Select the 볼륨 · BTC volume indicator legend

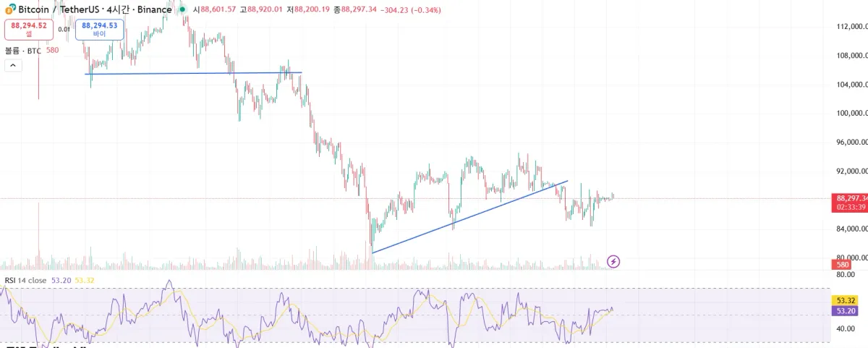tap(23, 51)
